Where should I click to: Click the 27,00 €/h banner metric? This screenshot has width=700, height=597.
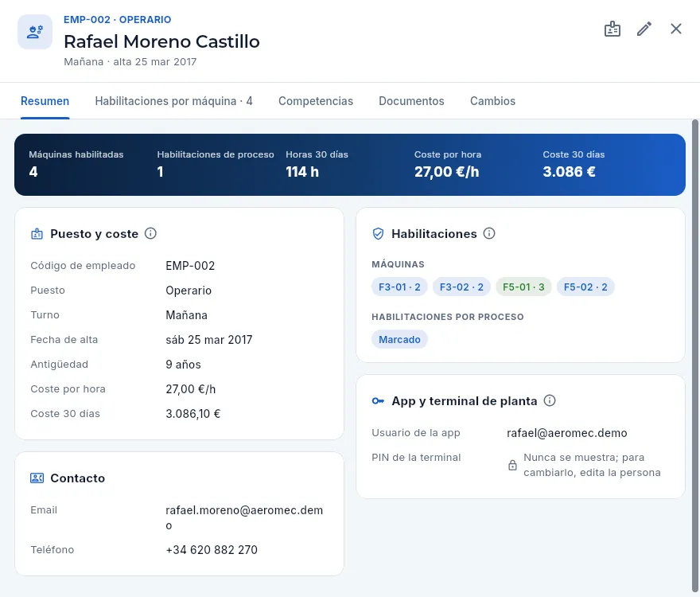point(446,172)
